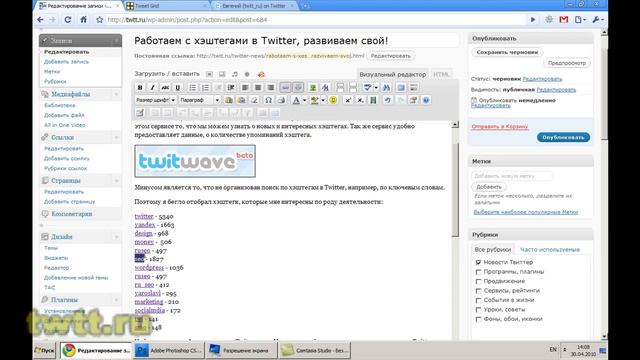Click the twitwave beta image in post
The width and height of the screenshot is (640, 360).
pos(195,161)
